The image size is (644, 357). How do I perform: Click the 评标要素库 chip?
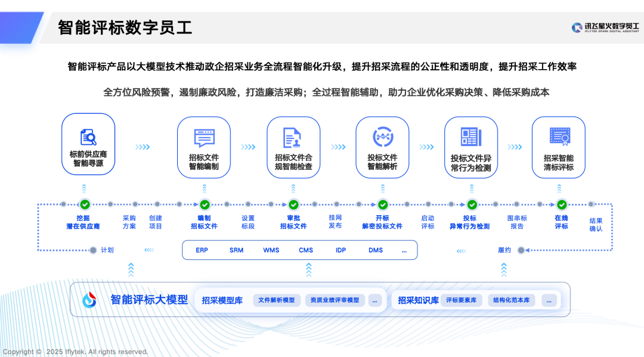coord(461,300)
